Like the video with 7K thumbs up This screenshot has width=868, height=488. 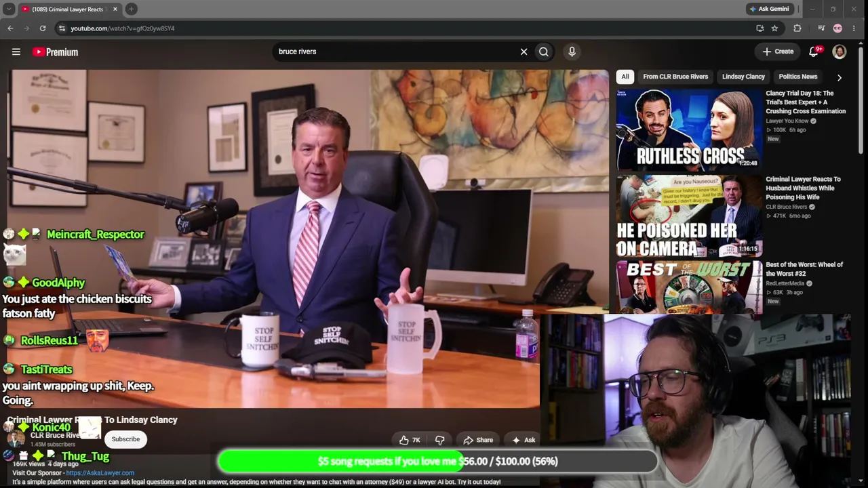point(410,440)
